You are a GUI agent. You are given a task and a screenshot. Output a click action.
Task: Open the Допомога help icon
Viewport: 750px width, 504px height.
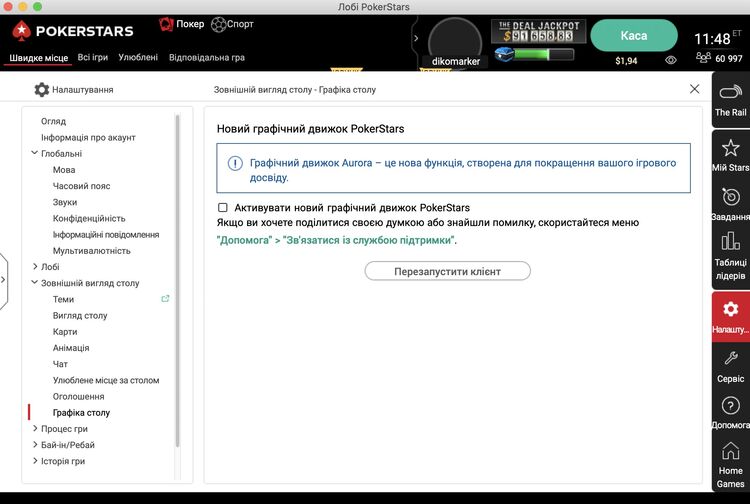730,405
